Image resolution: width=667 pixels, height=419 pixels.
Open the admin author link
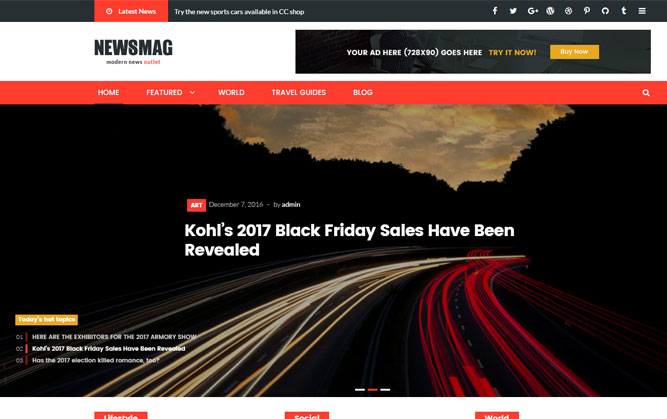click(x=291, y=205)
